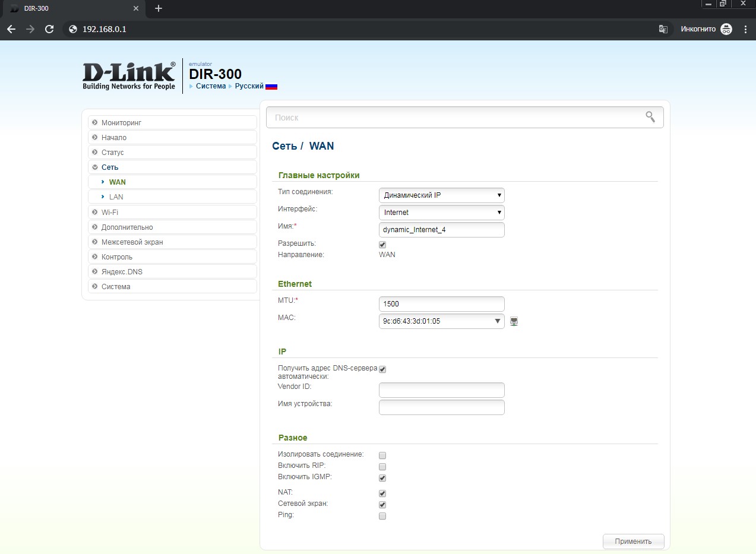
Task: Expand the bottom Система sidebar section
Action: 172,286
